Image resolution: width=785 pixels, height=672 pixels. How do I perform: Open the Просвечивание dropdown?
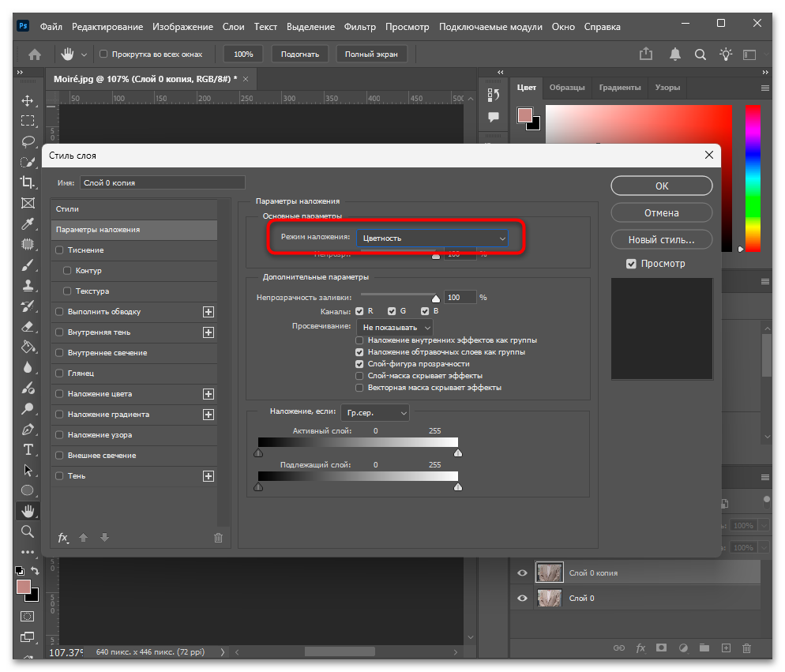(395, 328)
